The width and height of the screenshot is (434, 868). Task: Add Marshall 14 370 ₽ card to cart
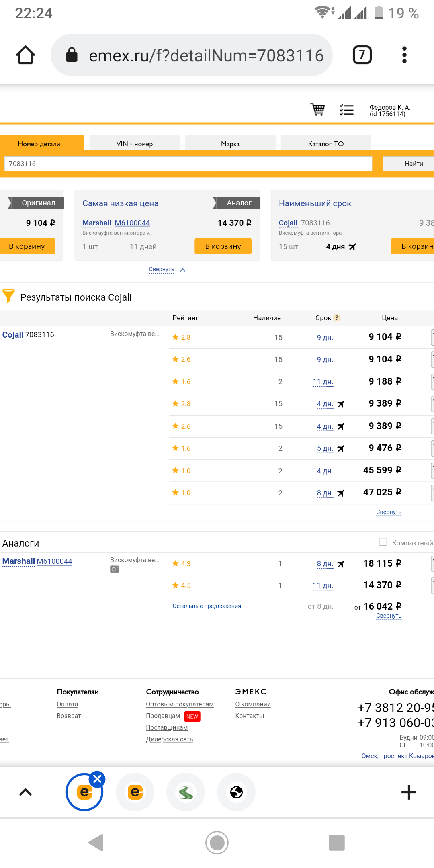[x=223, y=246]
